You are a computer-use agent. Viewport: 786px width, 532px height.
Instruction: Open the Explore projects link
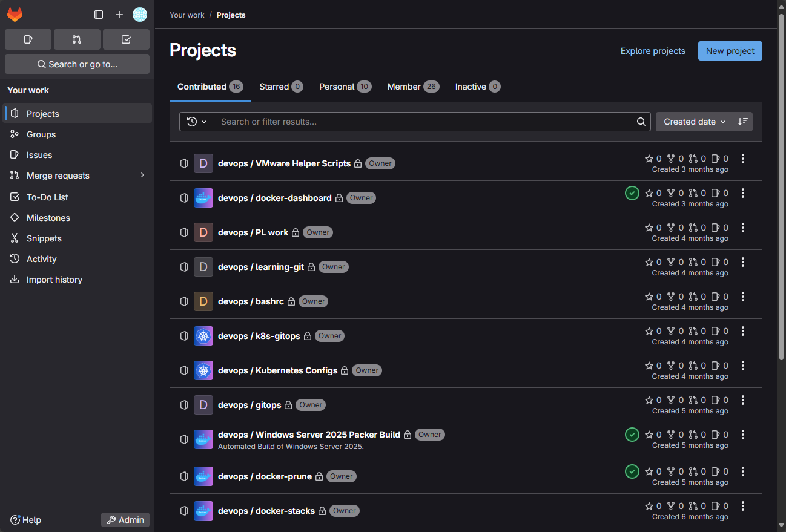(x=653, y=51)
